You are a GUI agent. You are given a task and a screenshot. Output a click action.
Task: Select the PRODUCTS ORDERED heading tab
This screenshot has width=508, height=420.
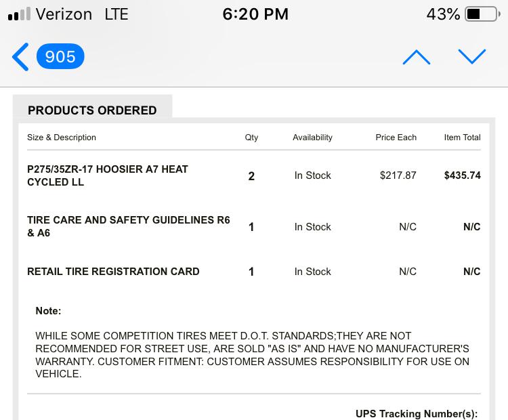[x=92, y=110]
